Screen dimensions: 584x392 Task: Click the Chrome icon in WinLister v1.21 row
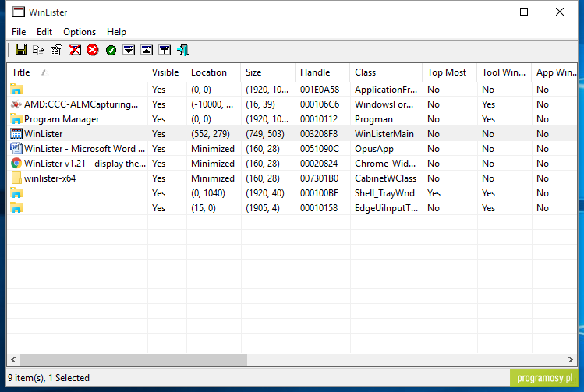pos(16,164)
